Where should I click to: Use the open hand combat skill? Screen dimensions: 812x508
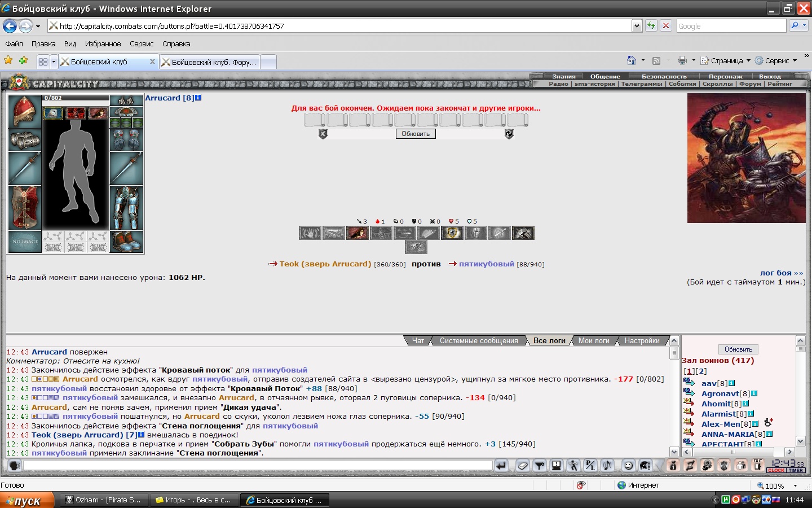(310, 233)
